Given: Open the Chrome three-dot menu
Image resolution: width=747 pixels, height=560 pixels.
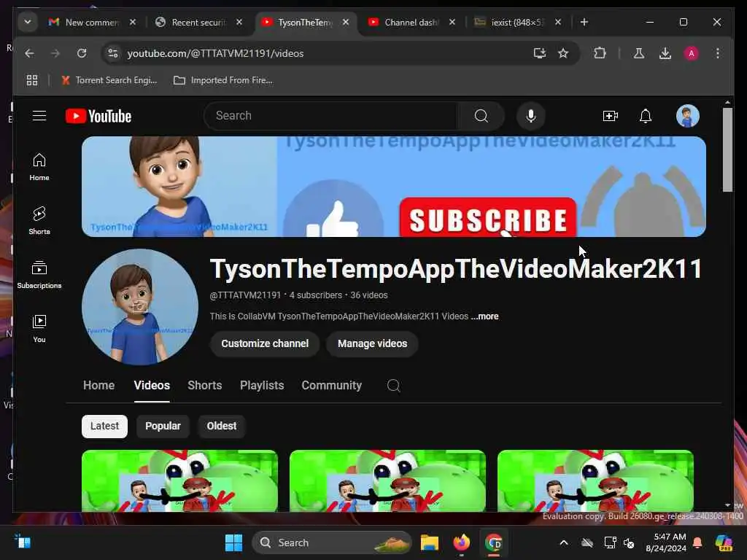Looking at the screenshot, I should 718,53.
